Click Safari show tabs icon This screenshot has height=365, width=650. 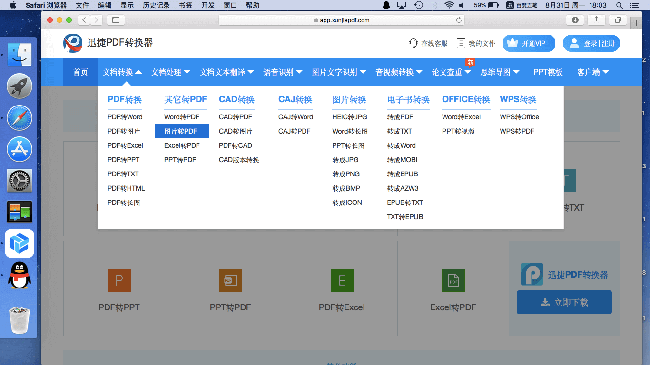[618, 20]
